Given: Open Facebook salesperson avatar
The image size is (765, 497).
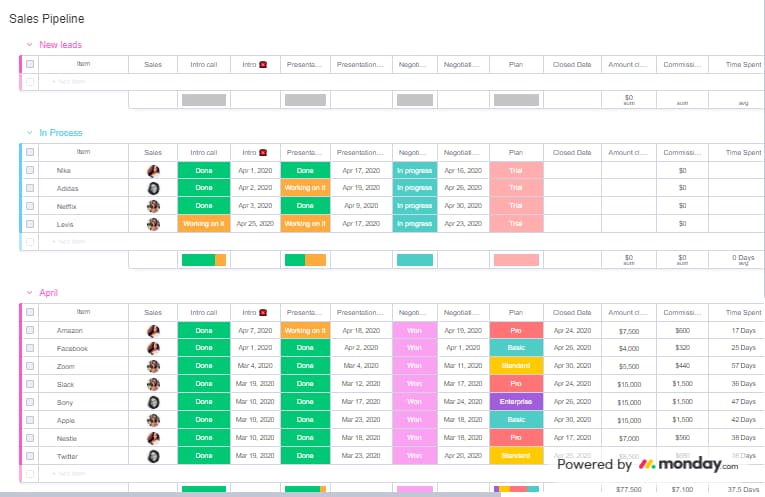Looking at the screenshot, I should [x=153, y=348].
